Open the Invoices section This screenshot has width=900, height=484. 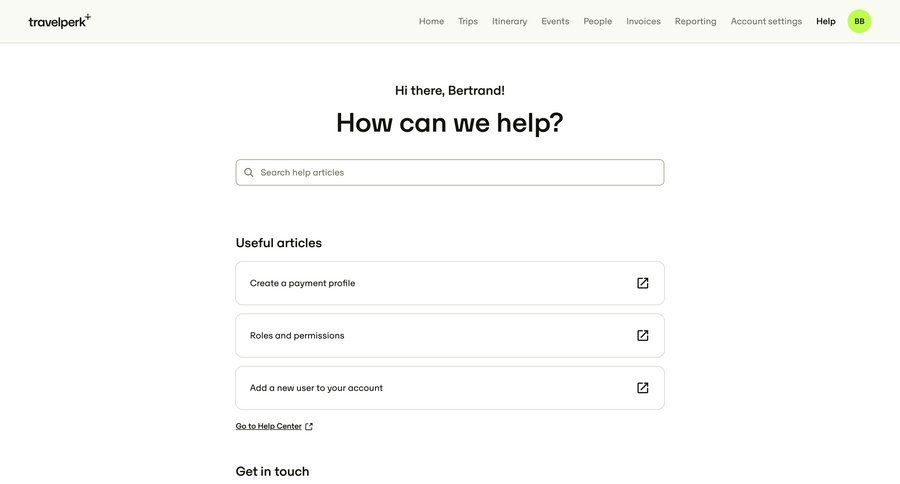click(x=643, y=21)
